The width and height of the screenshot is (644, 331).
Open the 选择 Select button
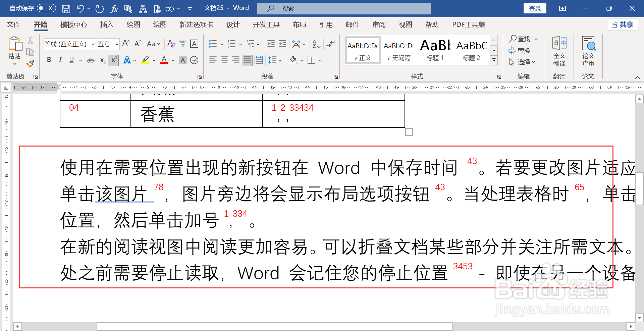click(x=522, y=62)
